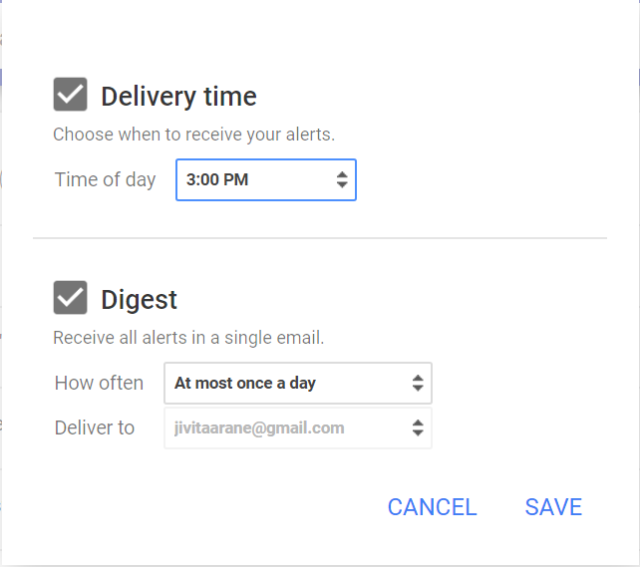640x567 pixels.
Task: Click the 3:00 PM time value
Action: pyautogui.click(x=217, y=180)
